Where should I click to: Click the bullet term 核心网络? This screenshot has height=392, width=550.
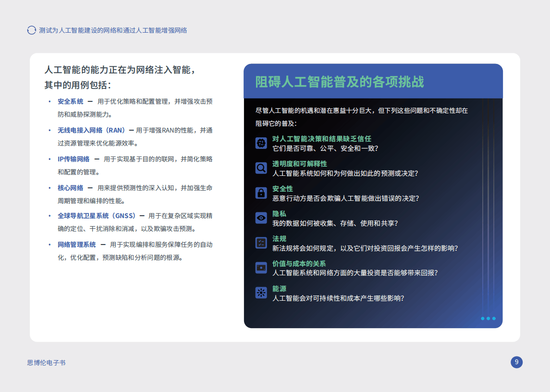coord(71,188)
